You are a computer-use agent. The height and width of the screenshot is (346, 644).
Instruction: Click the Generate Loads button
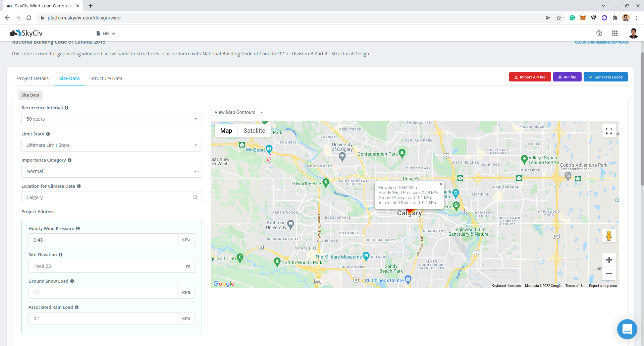(605, 77)
